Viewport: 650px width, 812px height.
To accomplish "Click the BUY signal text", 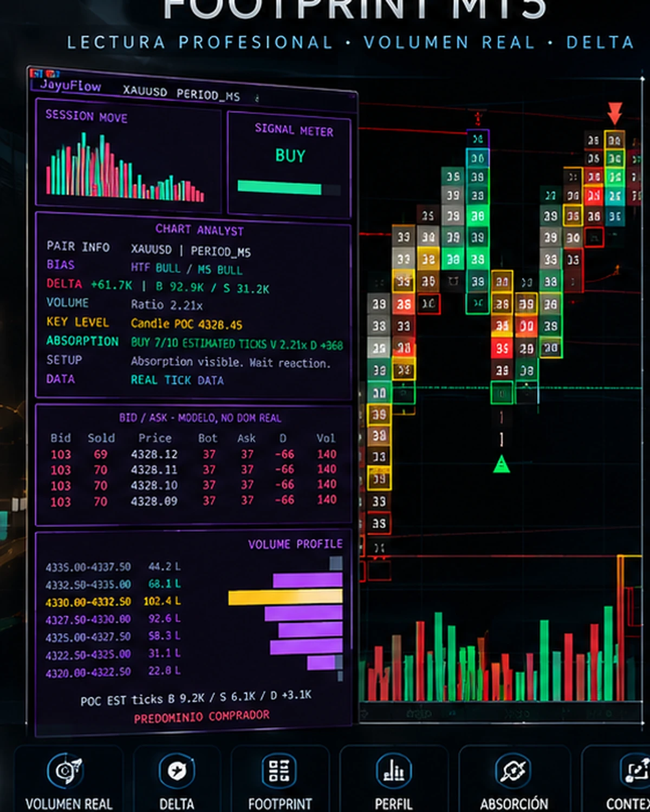I will pos(290,156).
